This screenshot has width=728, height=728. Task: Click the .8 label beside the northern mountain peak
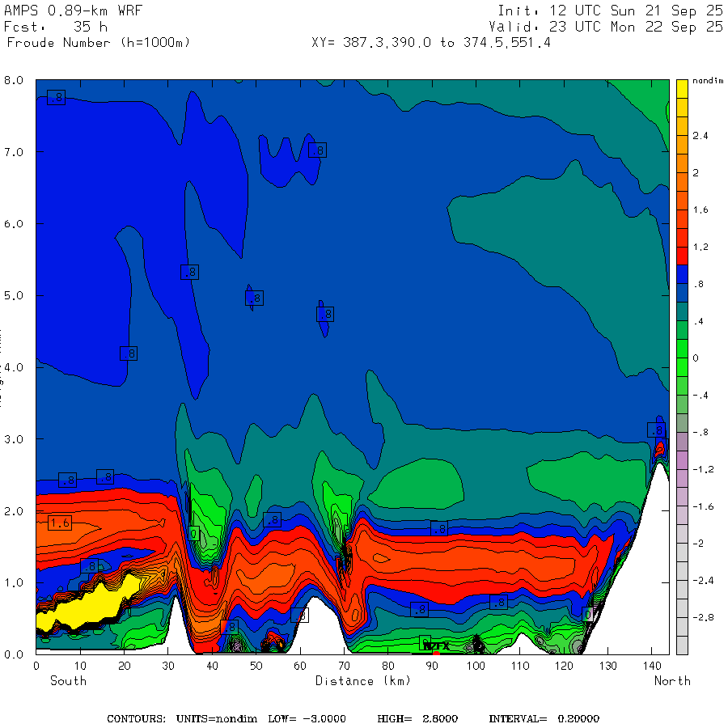tap(656, 430)
